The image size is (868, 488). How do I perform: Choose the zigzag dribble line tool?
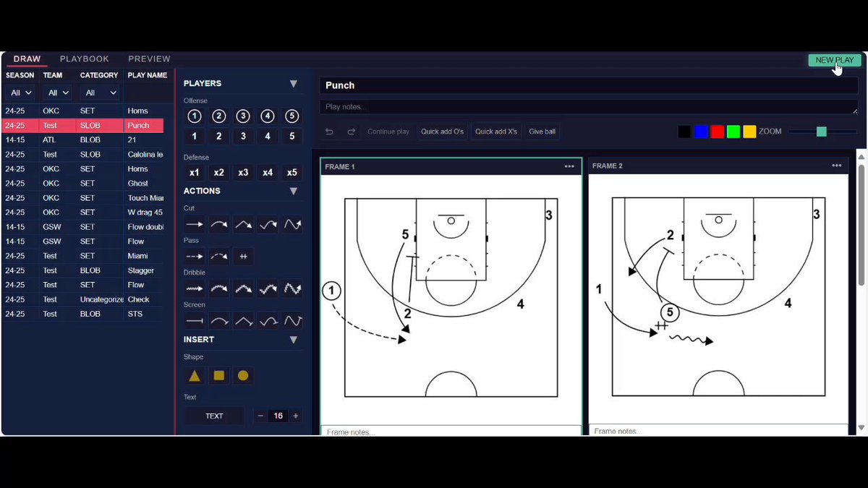pos(292,288)
